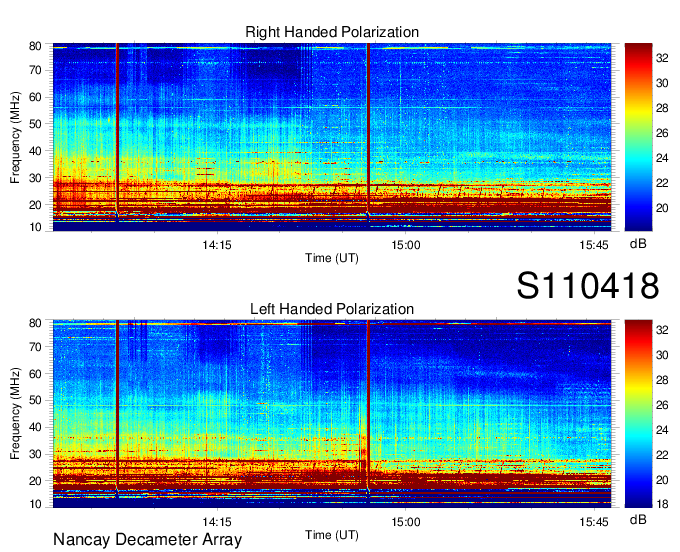680x552 pixels.
Task: Click the 80 MHz tick on the left-handed plot
Action: tap(35, 323)
